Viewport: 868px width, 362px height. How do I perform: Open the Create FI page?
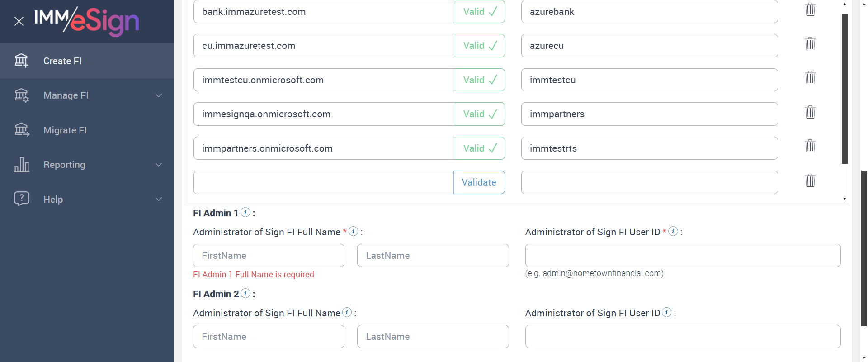click(x=62, y=61)
